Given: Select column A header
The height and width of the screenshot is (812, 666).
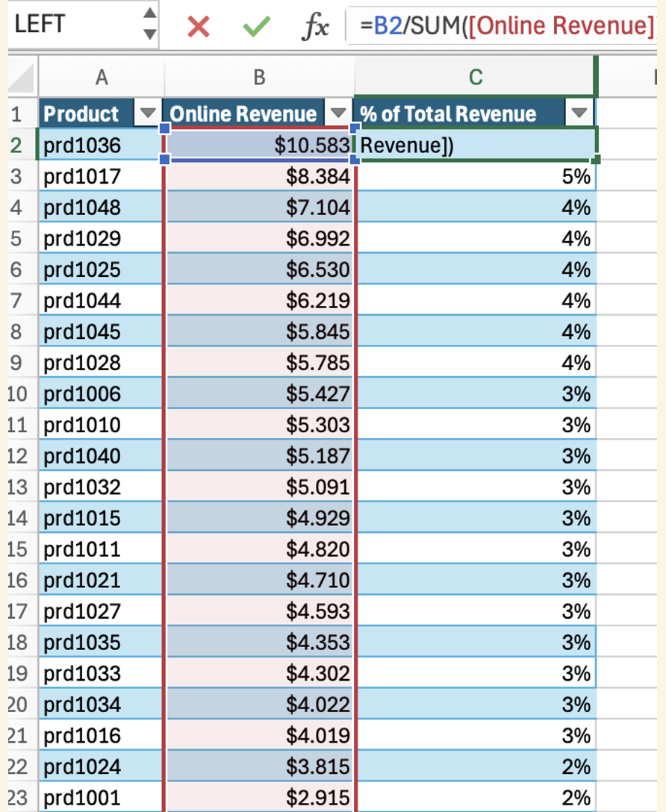Looking at the screenshot, I should point(102,78).
